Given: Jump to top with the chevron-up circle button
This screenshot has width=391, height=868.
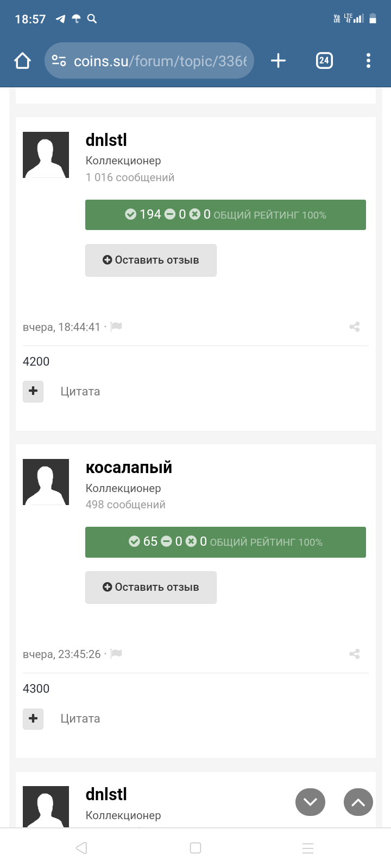Looking at the screenshot, I should [x=358, y=802].
